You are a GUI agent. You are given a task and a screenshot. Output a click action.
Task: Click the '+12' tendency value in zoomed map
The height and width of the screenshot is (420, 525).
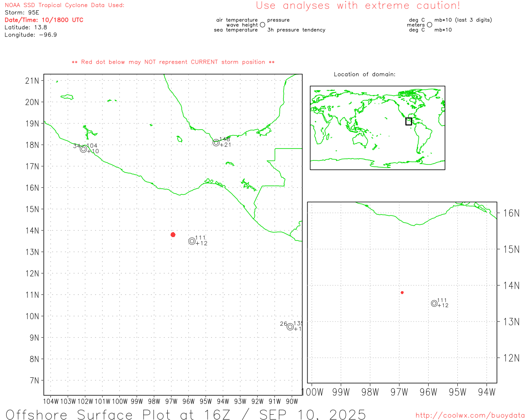pos(443,306)
